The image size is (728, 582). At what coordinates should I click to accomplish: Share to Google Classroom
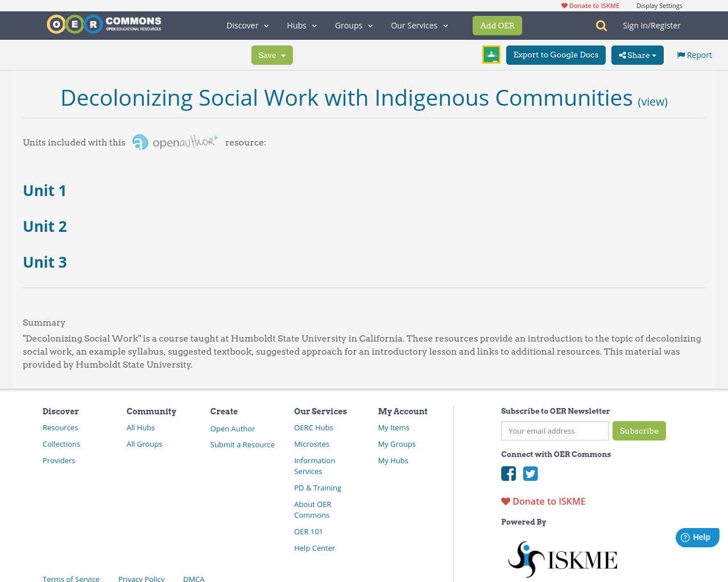click(491, 54)
